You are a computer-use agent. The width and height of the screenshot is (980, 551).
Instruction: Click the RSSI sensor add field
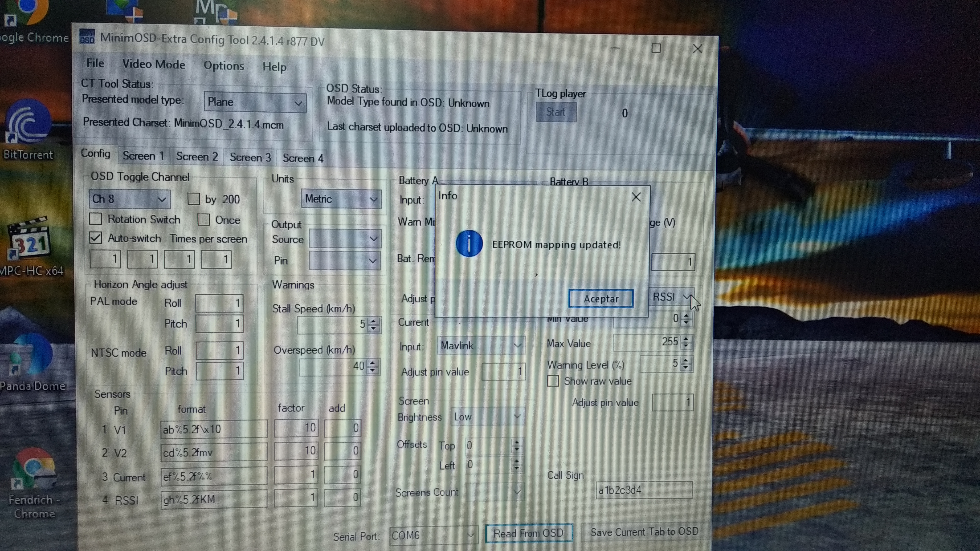(342, 497)
